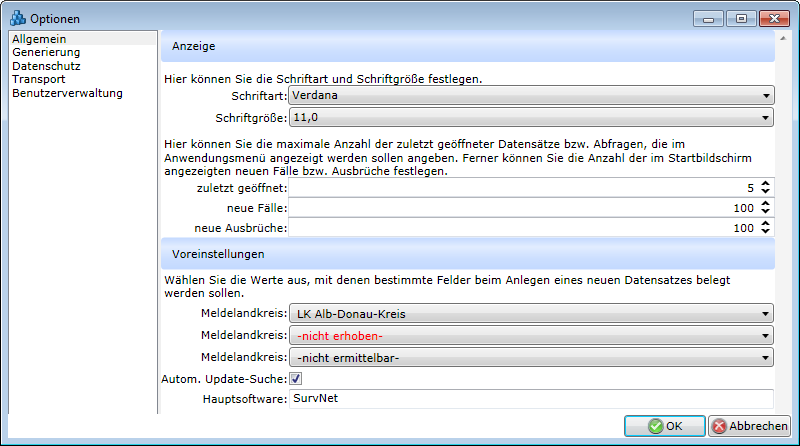Screen dimensions: 800x446
Task: Click the Optionen app icon in title bar
Action: [x=16, y=19]
